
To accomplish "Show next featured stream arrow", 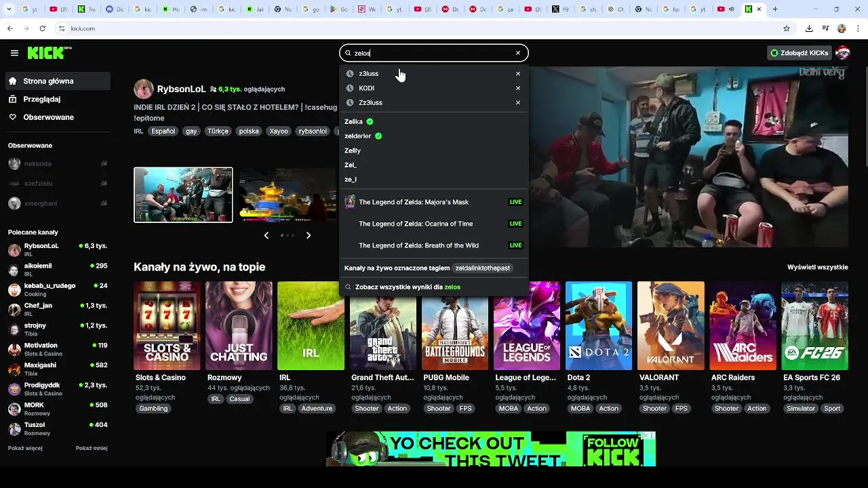I will click(309, 235).
